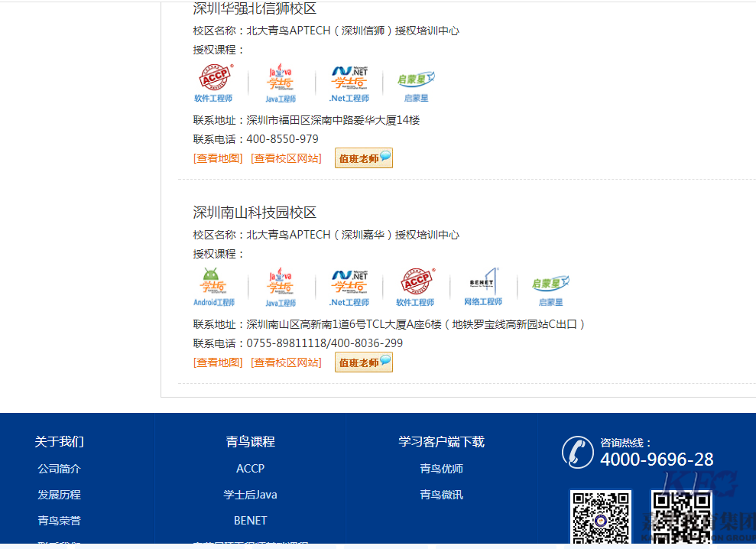Click 关于我们 footer heading
The image size is (756, 549).
pyautogui.click(x=60, y=441)
